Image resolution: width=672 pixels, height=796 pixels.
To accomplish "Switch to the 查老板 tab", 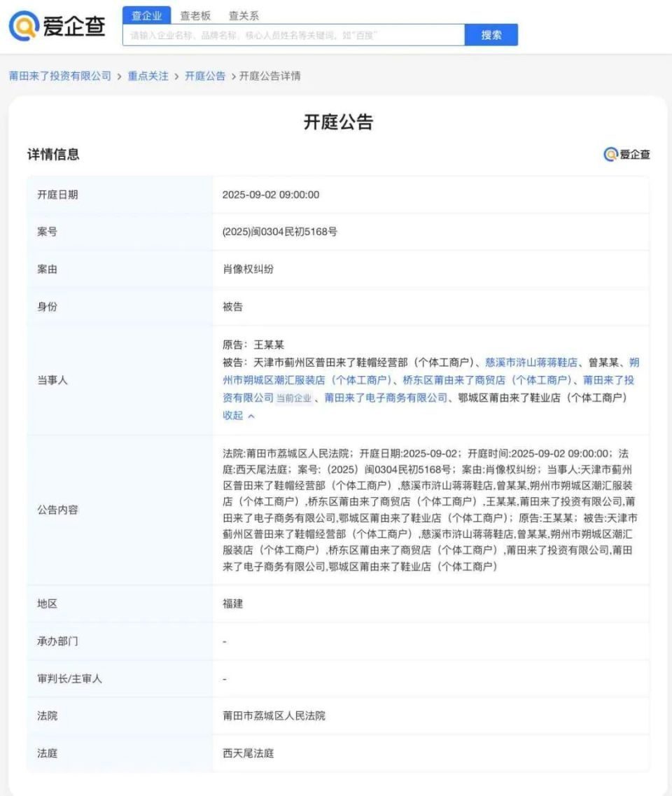I will (x=195, y=15).
